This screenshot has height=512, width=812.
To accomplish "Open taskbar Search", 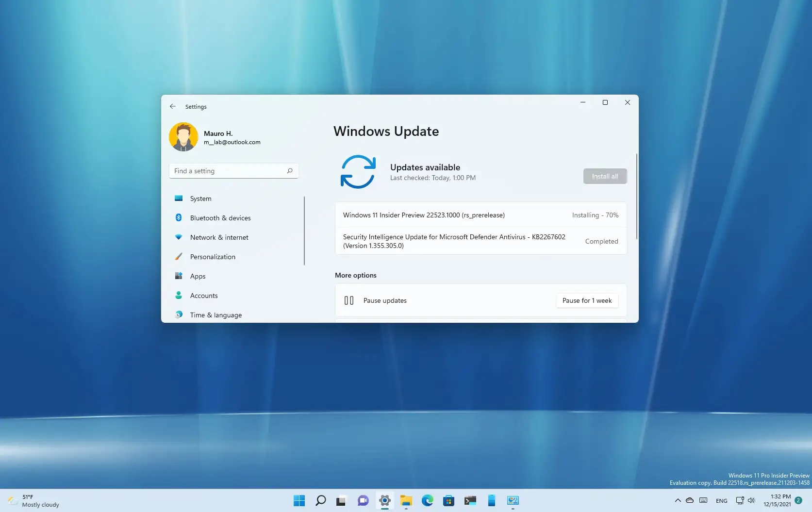I will coord(321,500).
